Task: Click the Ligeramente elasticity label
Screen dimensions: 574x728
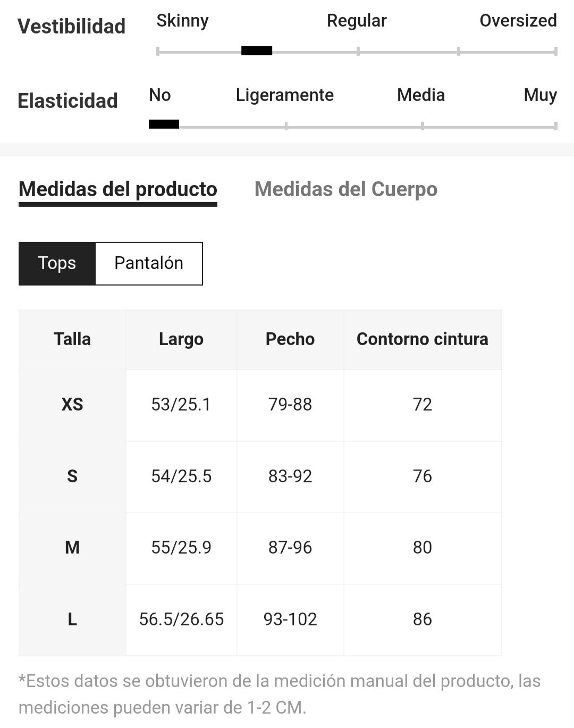Action: point(285,95)
